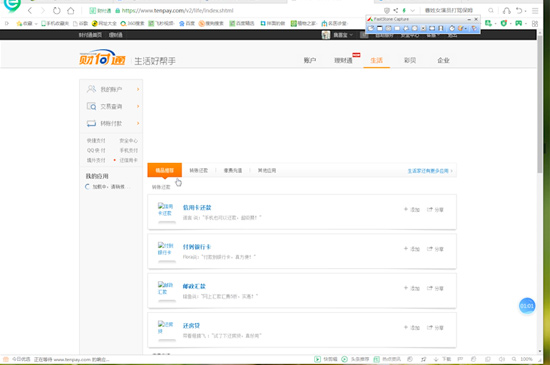Open the 网址大全 bookmark

pyautogui.click(x=104, y=23)
